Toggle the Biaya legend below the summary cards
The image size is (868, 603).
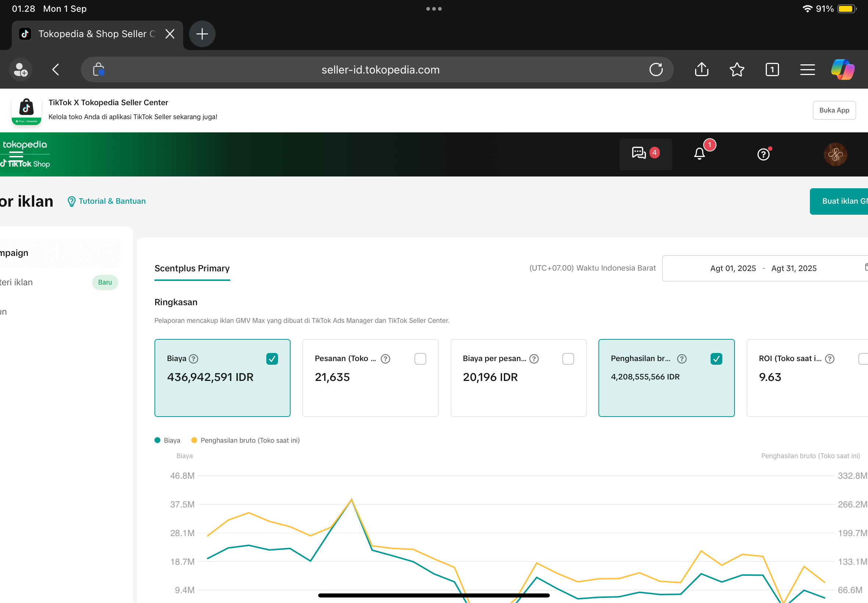(x=167, y=440)
